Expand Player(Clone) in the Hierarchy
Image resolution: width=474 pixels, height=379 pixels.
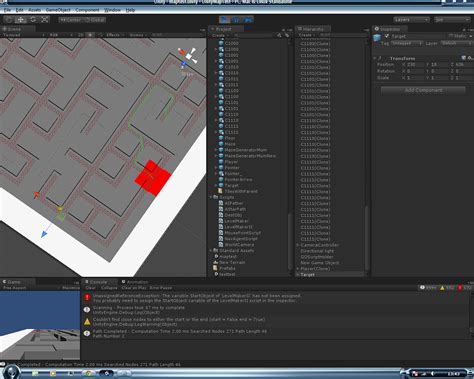(x=298, y=269)
